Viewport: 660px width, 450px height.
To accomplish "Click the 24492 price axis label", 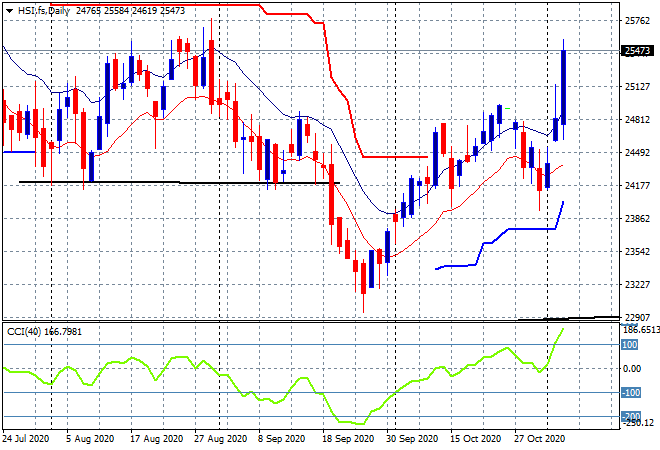I will point(637,152).
